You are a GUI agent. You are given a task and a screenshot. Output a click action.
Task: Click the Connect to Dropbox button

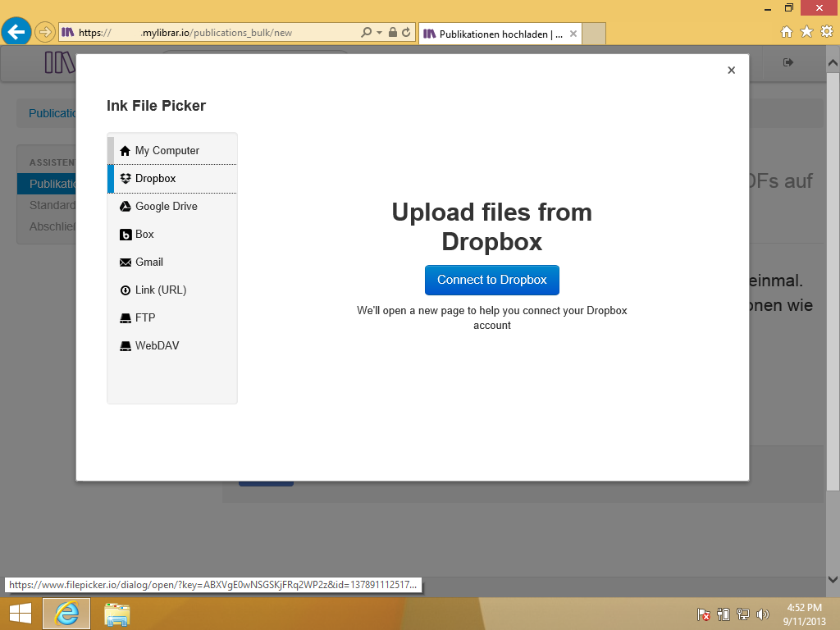[x=491, y=280]
